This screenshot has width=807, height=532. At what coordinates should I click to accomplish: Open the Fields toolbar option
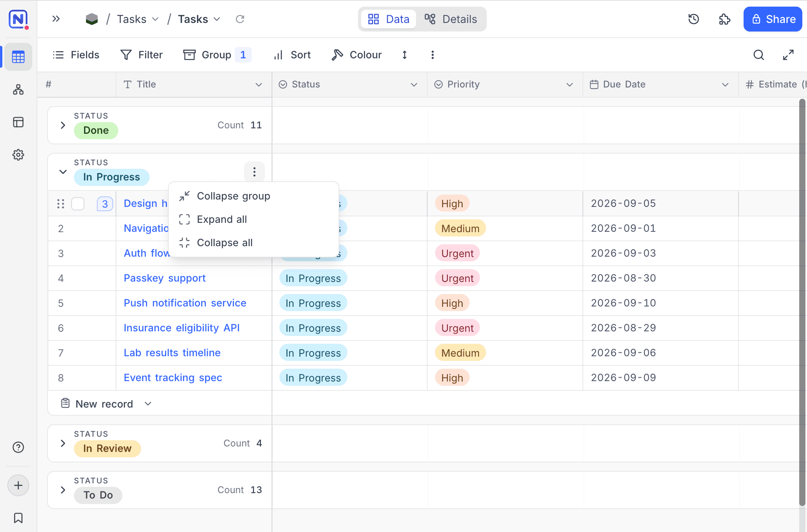76,55
